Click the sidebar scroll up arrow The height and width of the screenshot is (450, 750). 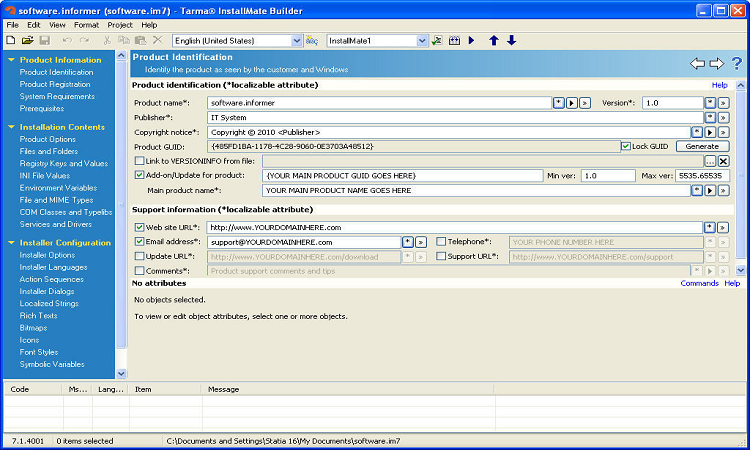pos(121,55)
